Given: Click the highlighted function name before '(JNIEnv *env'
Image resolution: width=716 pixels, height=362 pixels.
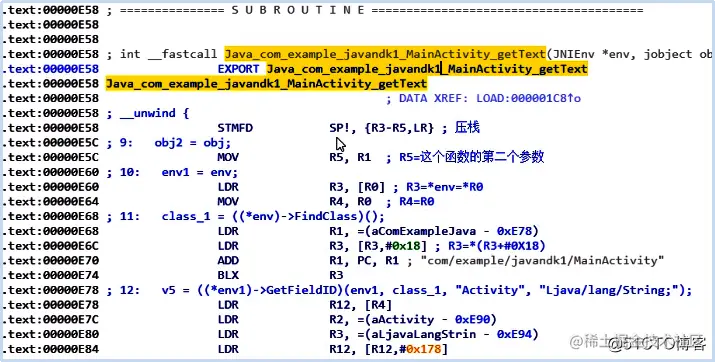Looking at the screenshot, I should [x=385, y=54].
